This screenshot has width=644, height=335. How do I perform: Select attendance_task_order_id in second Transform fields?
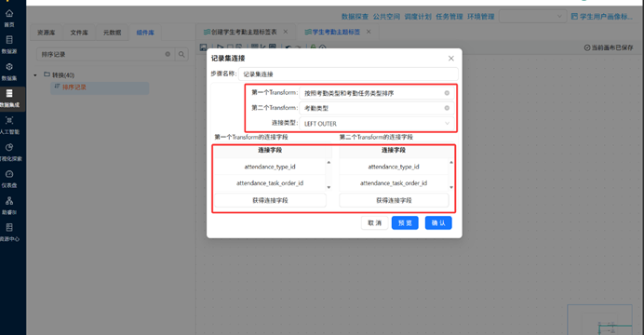click(x=394, y=183)
